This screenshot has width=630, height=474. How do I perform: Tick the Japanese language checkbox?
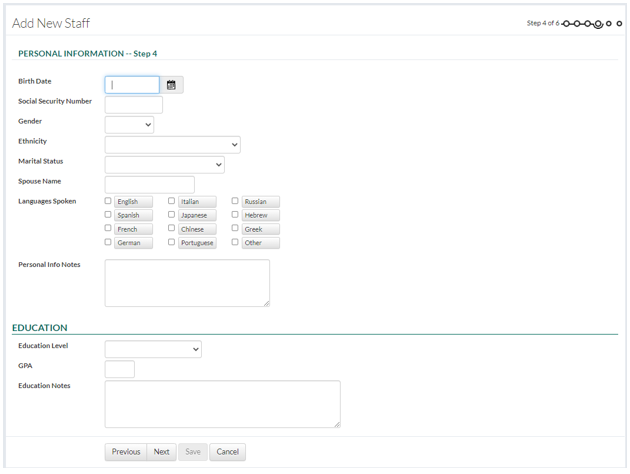tap(171, 215)
